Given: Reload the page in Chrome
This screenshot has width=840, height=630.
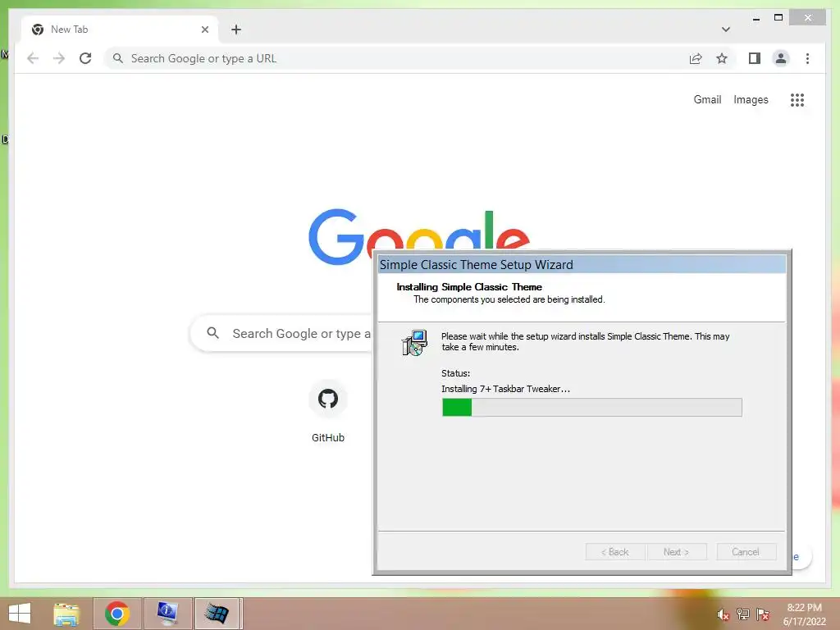Looking at the screenshot, I should (x=85, y=58).
